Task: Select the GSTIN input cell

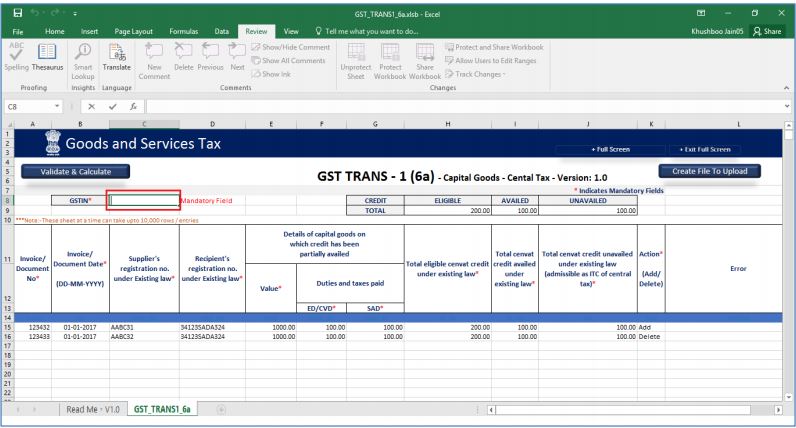Action: click(144, 200)
